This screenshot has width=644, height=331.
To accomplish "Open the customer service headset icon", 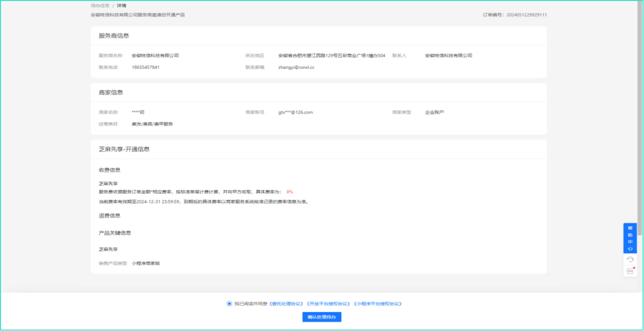I will click(630, 260).
